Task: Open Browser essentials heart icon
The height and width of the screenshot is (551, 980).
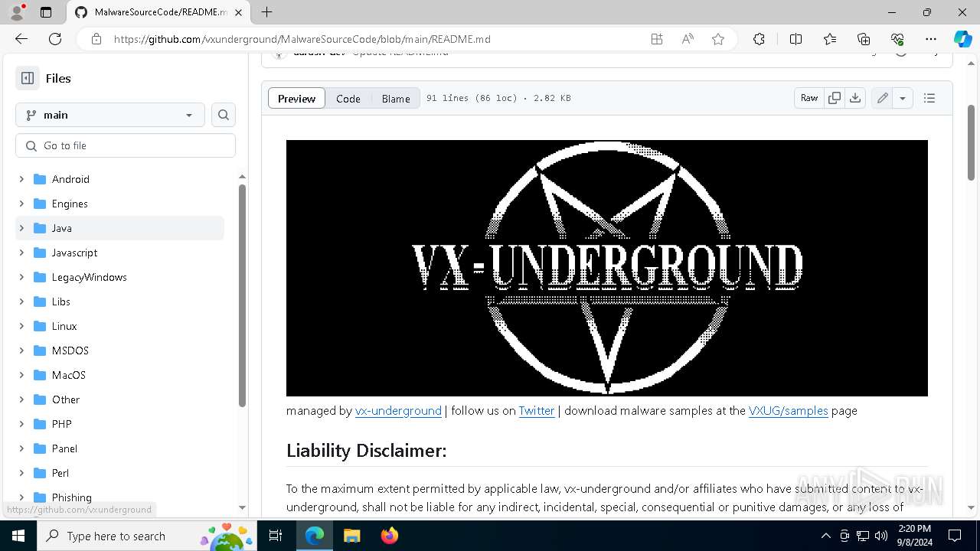Action: 897,39
